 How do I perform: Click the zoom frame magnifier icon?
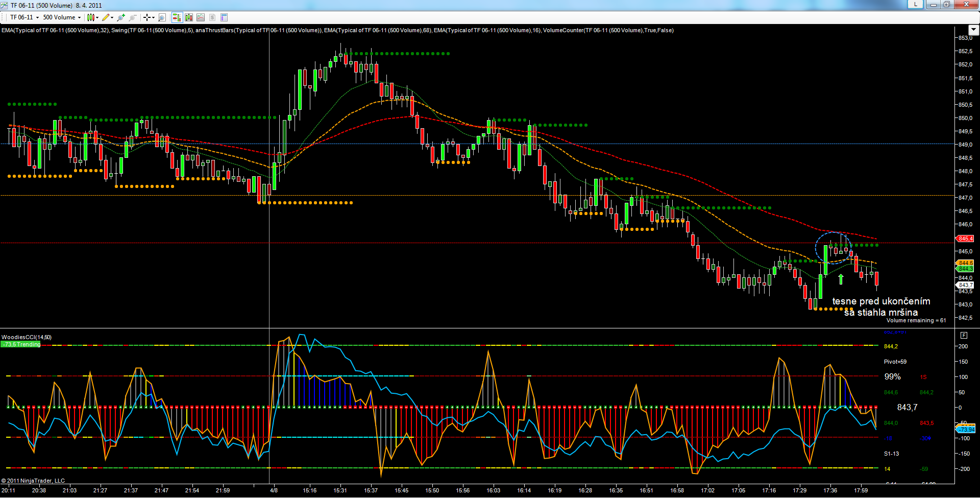point(162,17)
